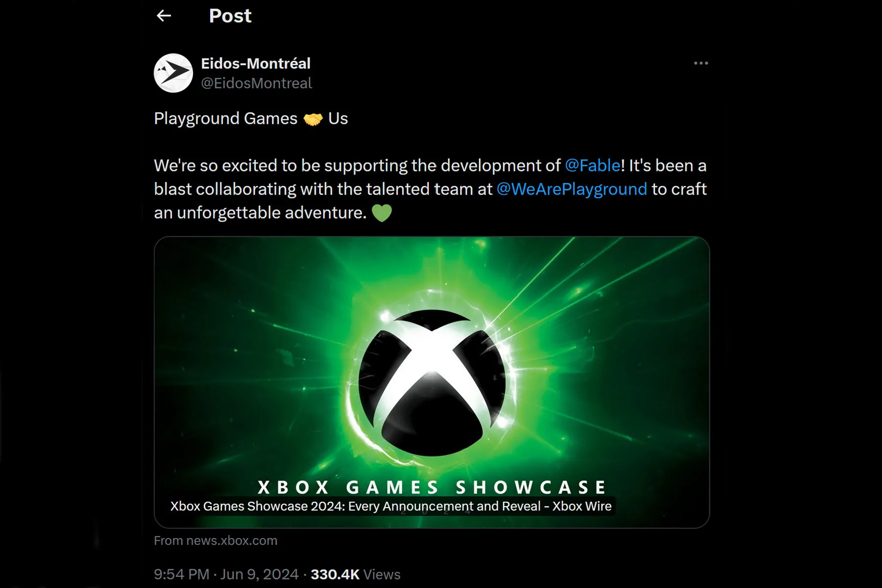Go back using the left arrow

[164, 16]
